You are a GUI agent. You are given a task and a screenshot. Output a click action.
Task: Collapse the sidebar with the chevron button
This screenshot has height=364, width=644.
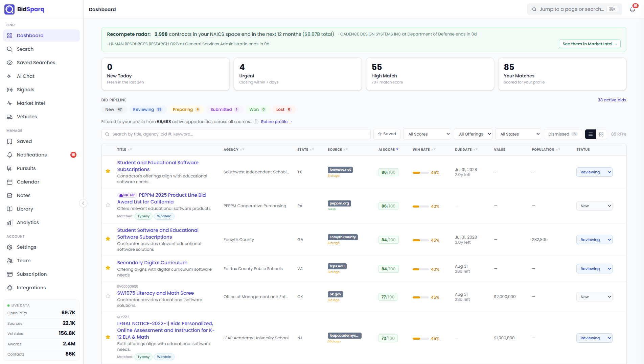[83, 203]
